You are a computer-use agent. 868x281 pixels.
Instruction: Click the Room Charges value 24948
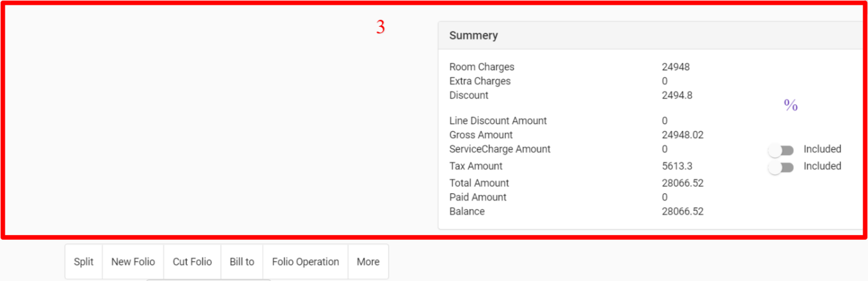point(675,67)
